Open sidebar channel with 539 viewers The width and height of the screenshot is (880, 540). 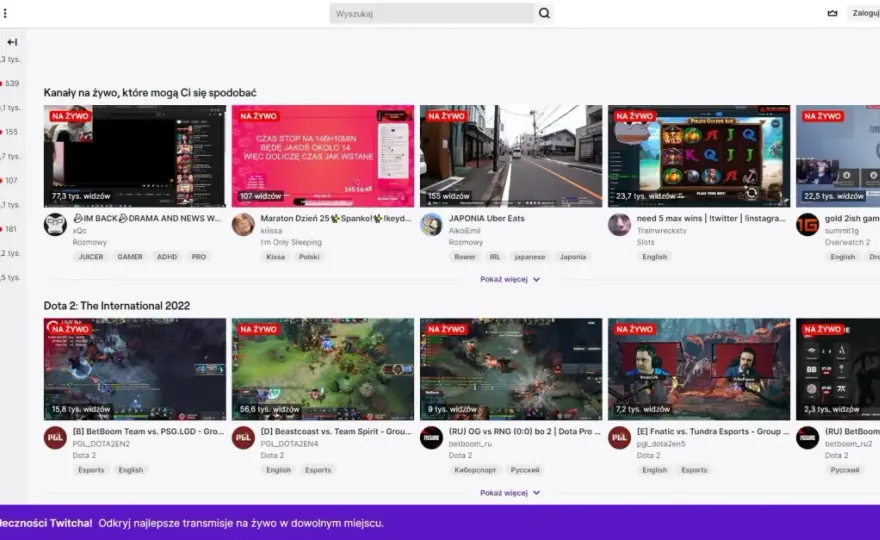click(10, 83)
